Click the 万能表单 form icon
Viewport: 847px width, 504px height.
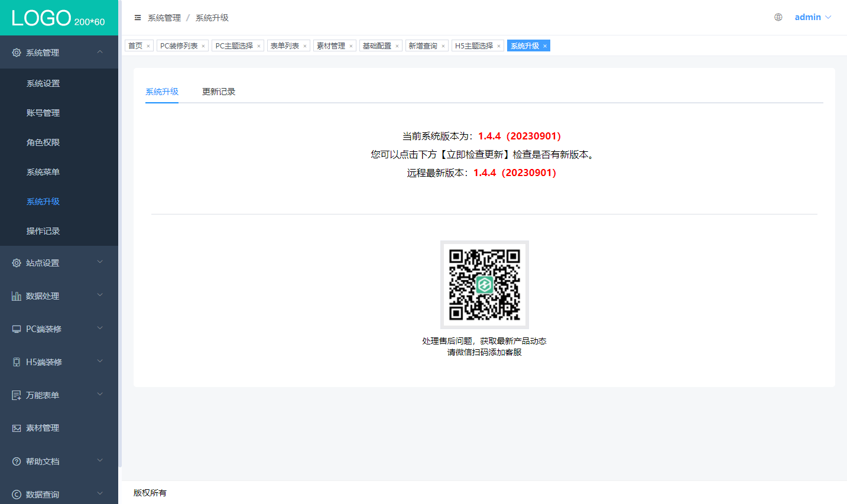(17, 395)
